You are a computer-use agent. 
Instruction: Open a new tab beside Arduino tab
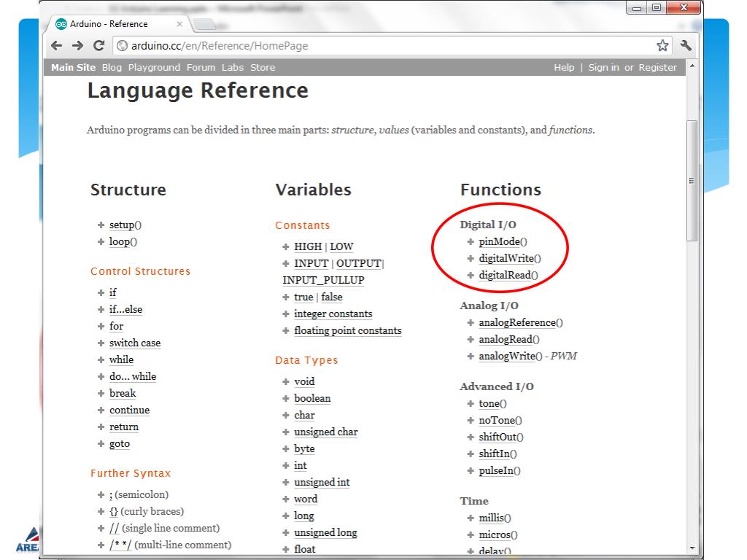[205, 24]
